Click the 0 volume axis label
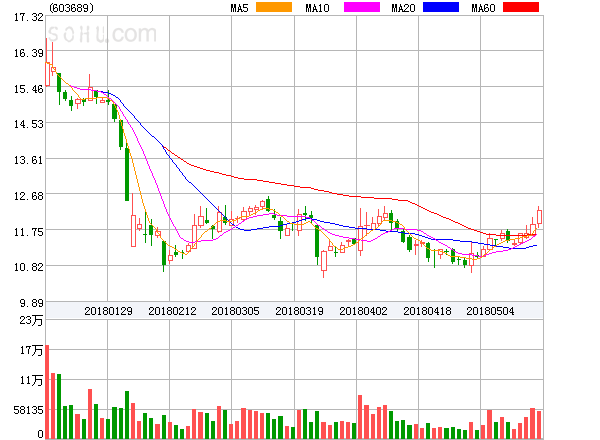This screenshot has height=440, width=600. tap(41, 434)
